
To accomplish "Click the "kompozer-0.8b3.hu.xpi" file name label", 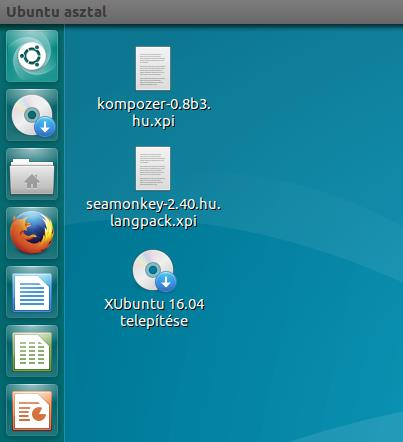I will pyautogui.click(x=154, y=112).
